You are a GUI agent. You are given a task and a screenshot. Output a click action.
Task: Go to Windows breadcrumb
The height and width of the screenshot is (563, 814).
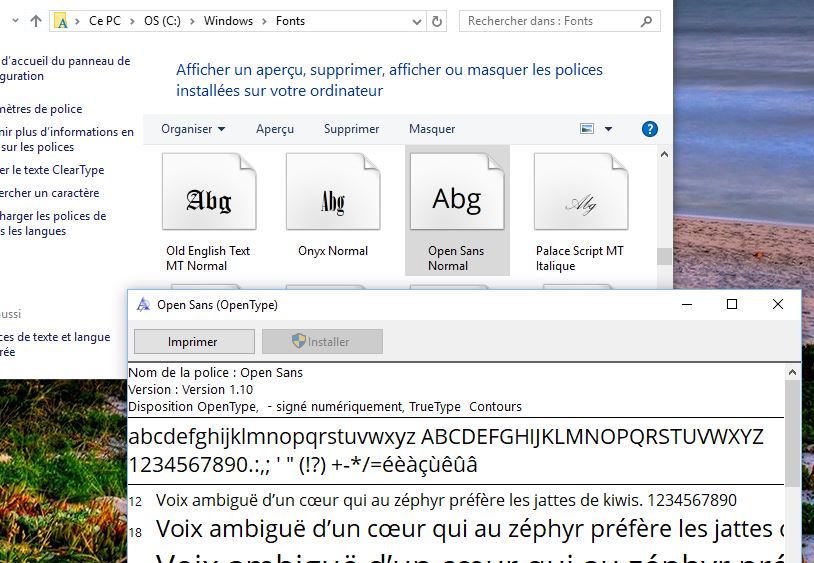click(x=228, y=21)
